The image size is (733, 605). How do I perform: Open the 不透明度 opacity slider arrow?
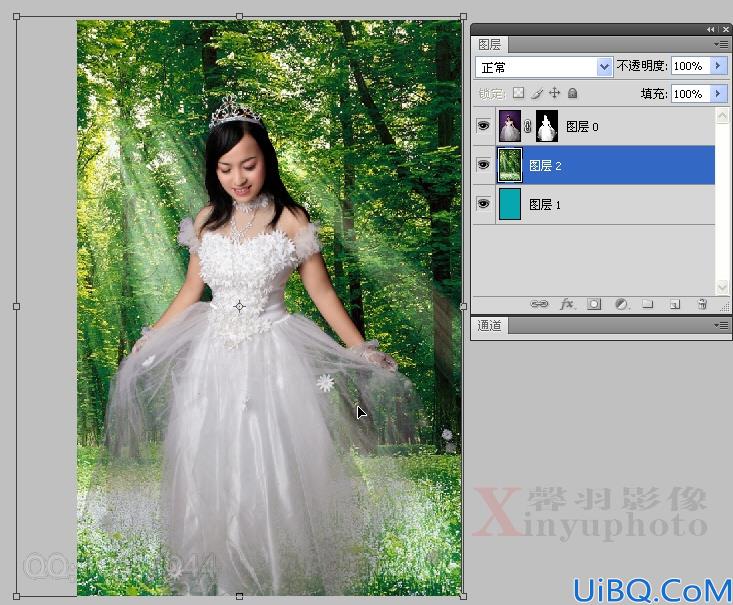click(x=719, y=66)
